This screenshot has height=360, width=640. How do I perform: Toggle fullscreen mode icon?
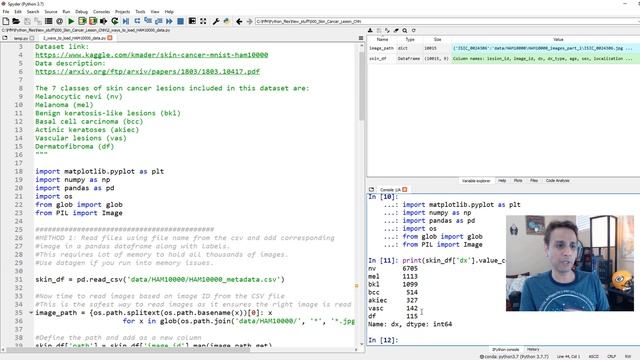(x=203, y=21)
